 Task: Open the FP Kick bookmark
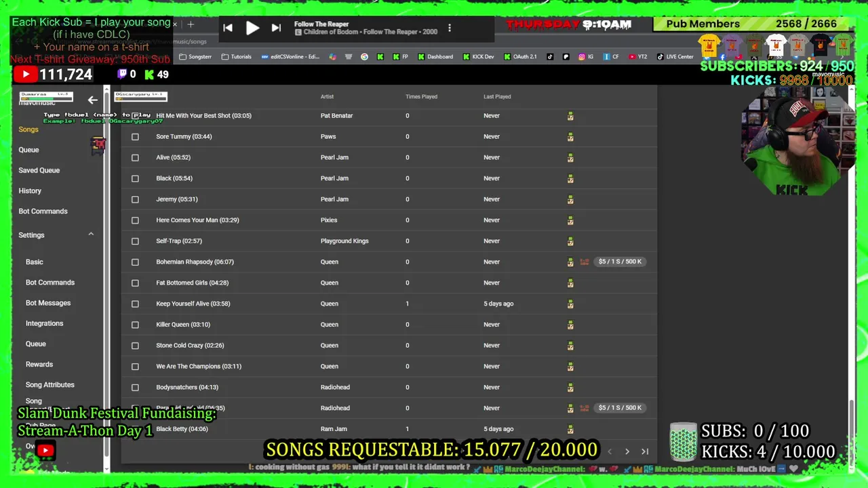401,57
